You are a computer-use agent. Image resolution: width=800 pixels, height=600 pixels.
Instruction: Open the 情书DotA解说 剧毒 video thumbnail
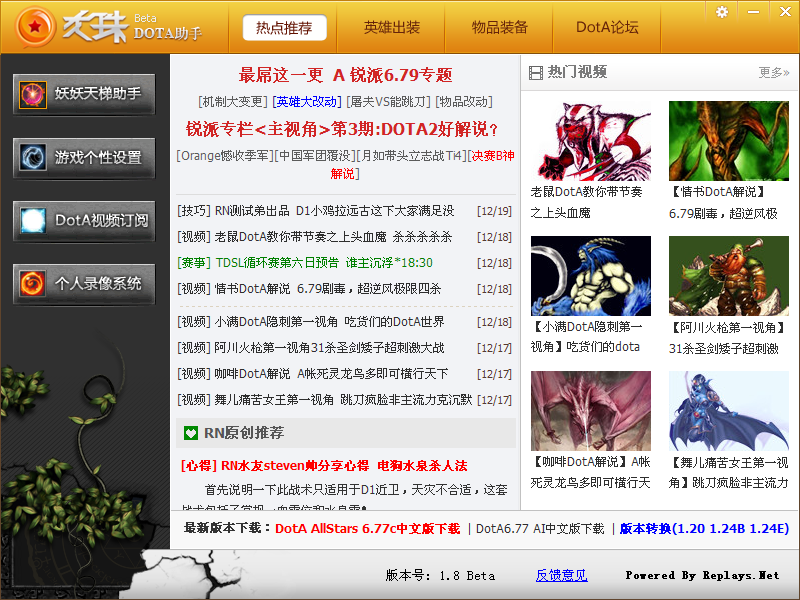[729, 141]
